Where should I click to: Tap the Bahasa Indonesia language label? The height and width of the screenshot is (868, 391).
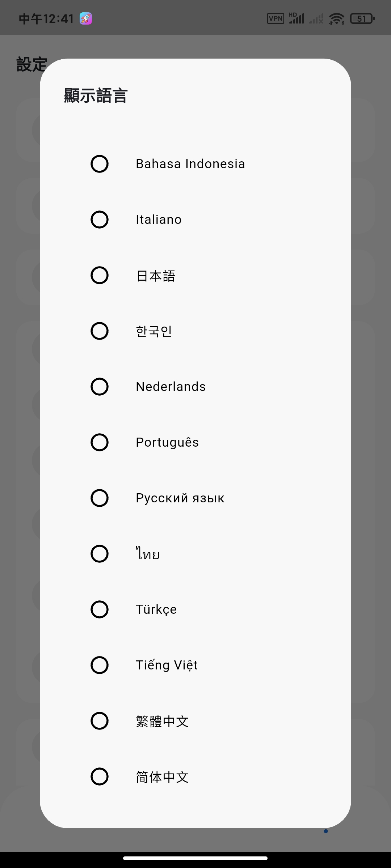click(x=190, y=164)
